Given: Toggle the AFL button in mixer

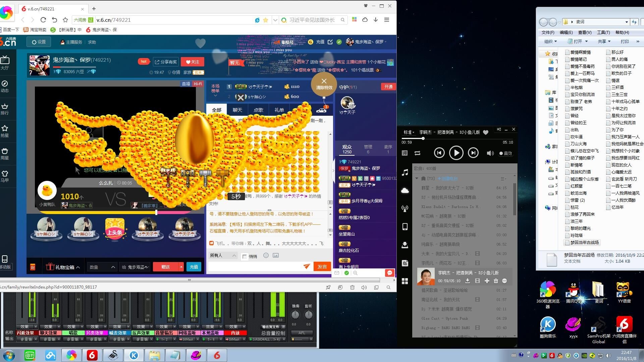Looking at the screenshot, I should (302, 333).
